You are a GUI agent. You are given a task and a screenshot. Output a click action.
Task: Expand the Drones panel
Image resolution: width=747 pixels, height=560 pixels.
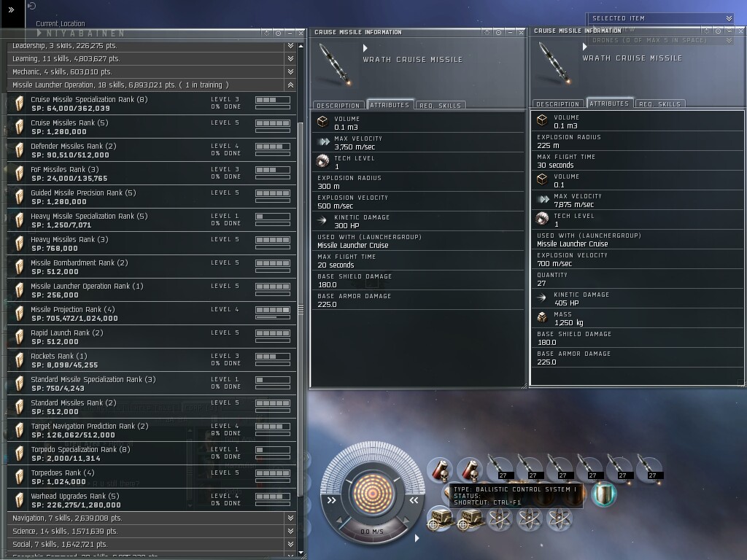pyautogui.click(x=729, y=41)
